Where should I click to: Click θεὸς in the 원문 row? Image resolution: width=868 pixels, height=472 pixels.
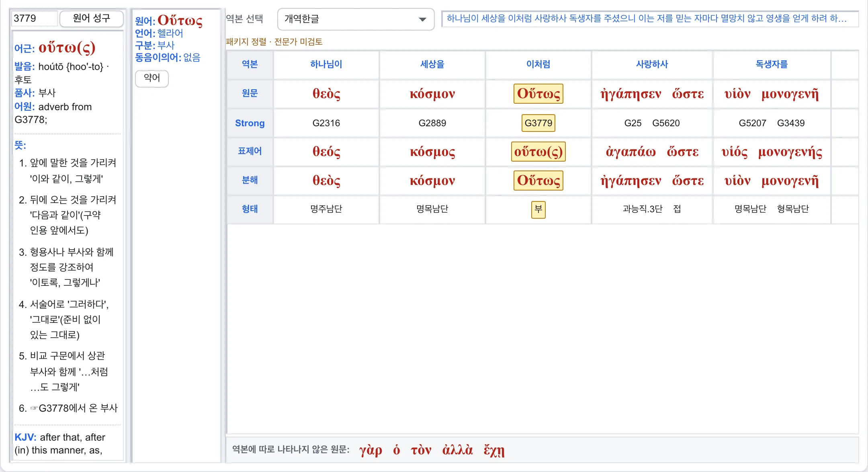tap(326, 94)
